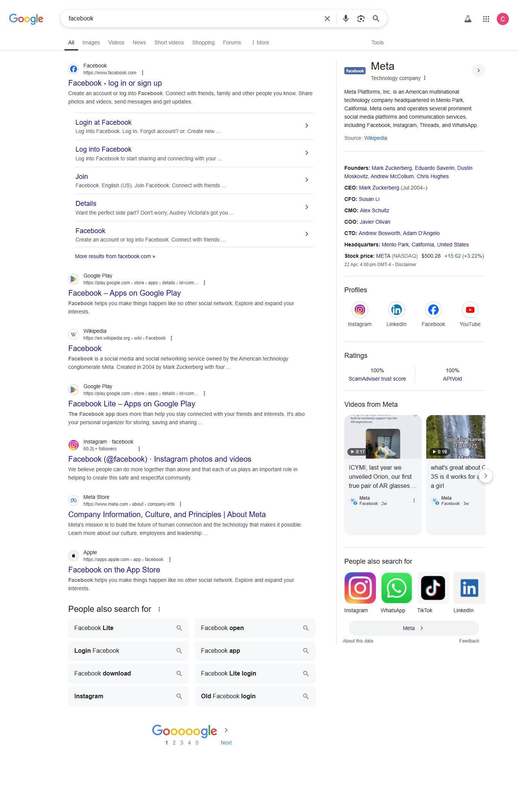Viewport: 518px width, 812px height.
Task: Search suggestion Old Facebook login
Action: [x=255, y=696]
